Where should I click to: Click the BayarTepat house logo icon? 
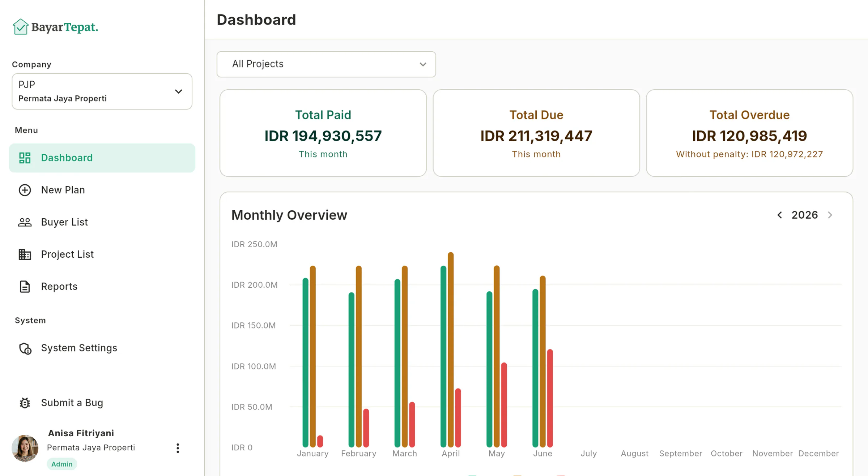coord(21,27)
